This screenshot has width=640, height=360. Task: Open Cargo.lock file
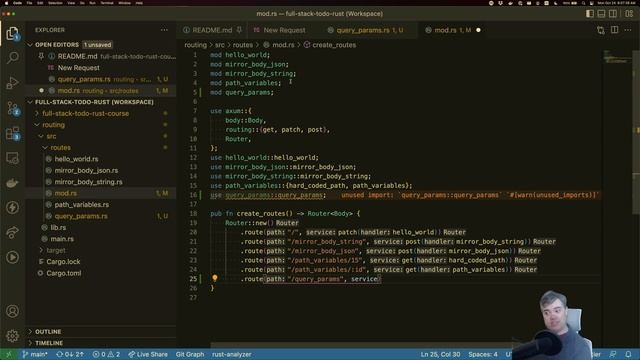63,262
